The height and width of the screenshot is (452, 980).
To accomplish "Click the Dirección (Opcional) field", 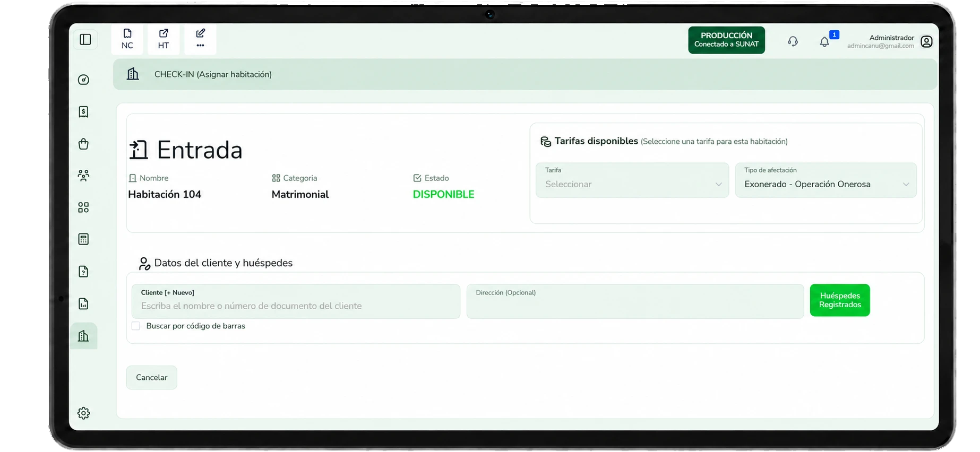I will (x=635, y=301).
